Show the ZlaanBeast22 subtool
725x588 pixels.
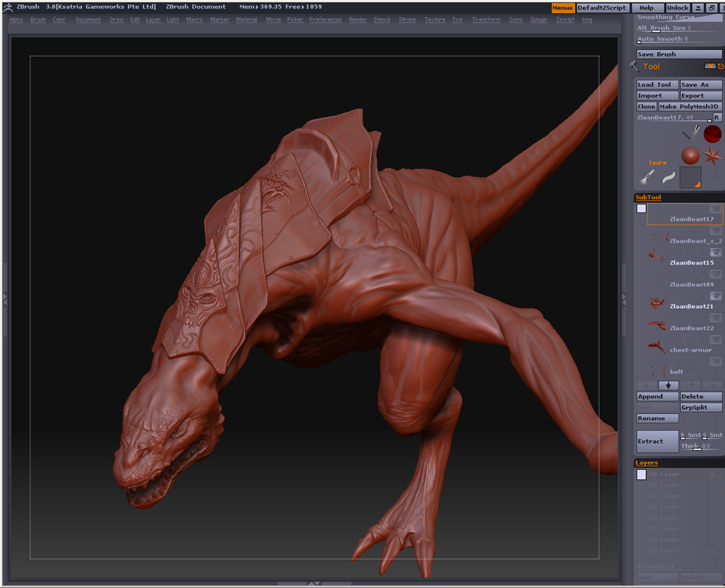(716, 317)
